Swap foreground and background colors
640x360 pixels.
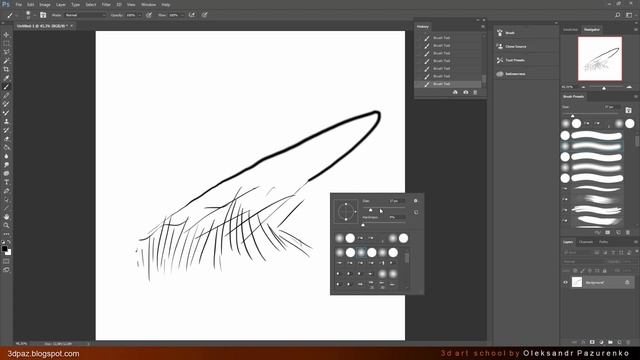click(x=9, y=242)
